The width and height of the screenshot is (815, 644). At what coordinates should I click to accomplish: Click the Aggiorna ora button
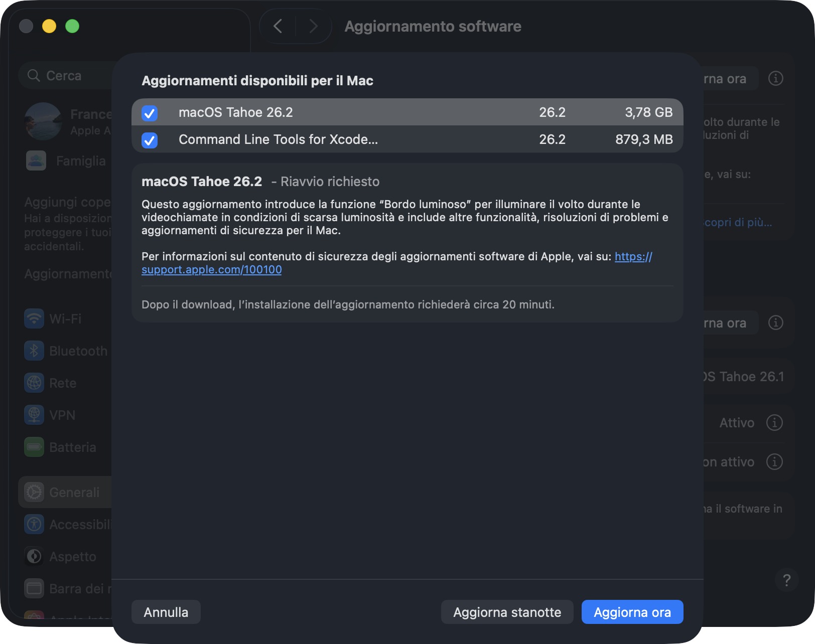point(632,612)
